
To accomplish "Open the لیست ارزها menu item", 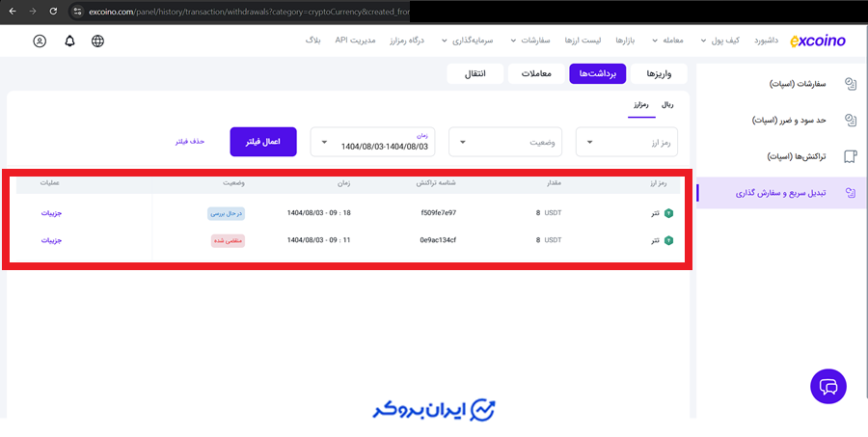I will pyautogui.click(x=583, y=41).
